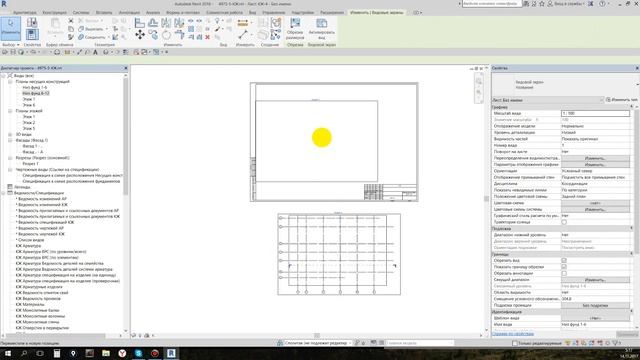Screen dimensions: 640x360
Task: Collapse the Планы этажей node
Action: (x=10, y=111)
